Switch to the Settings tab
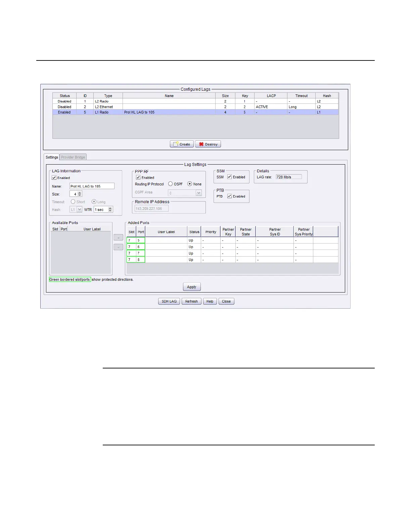The image size is (411, 532). pos(52,157)
